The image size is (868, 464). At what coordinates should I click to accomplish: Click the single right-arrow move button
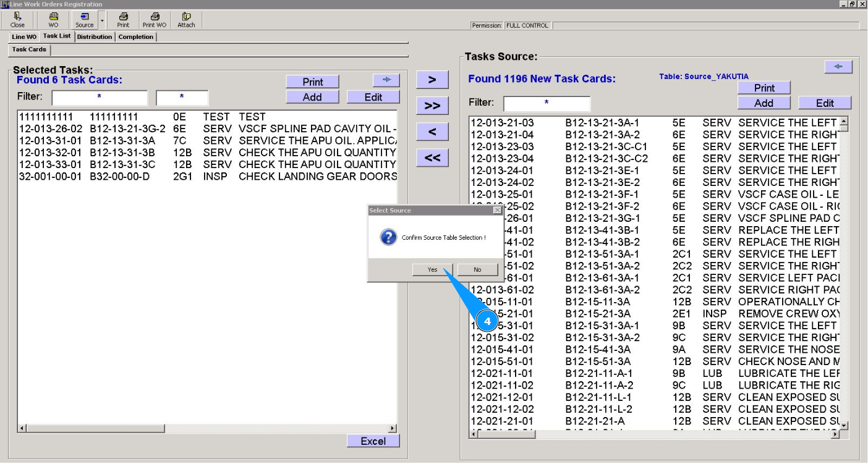tap(432, 80)
